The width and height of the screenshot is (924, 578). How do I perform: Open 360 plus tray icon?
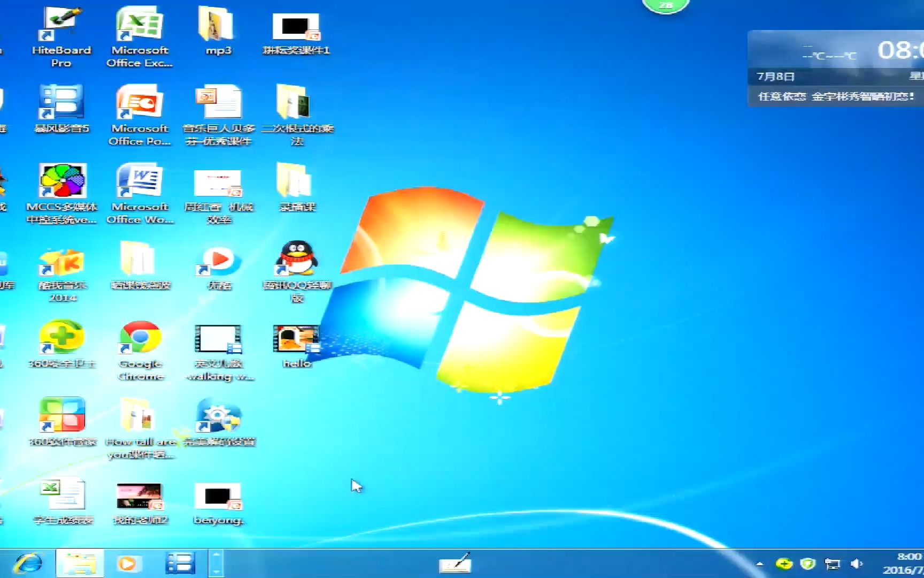(784, 564)
